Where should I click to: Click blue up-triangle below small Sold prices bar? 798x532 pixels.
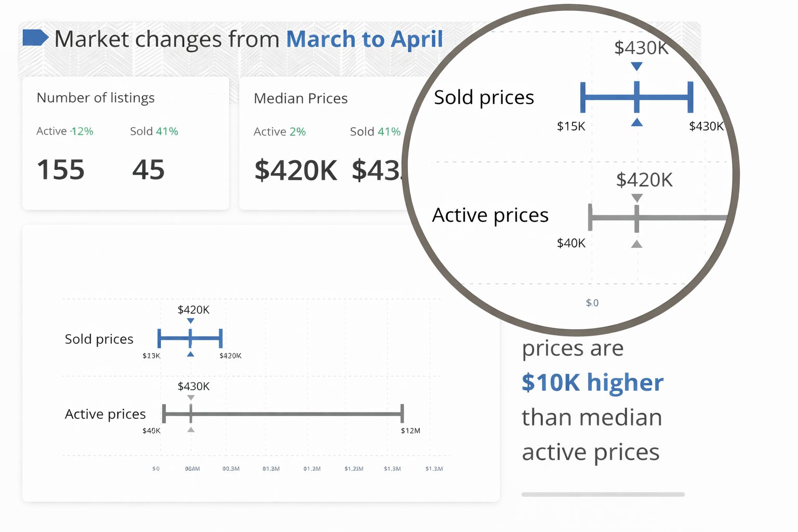click(x=191, y=354)
